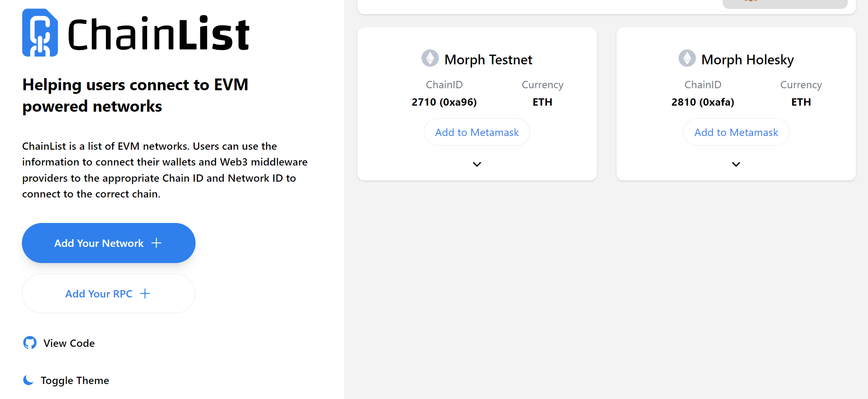Add Morph Holesky to Metamask
The image size is (868, 399).
[x=736, y=132]
